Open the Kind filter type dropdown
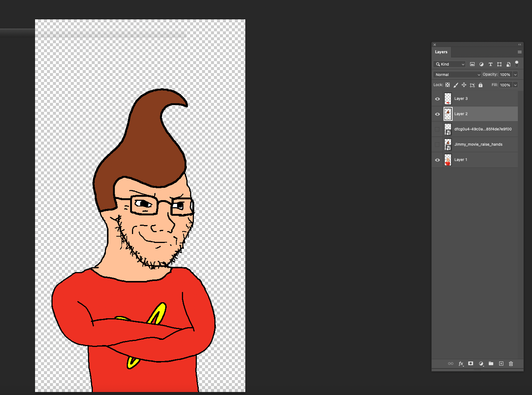The width and height of the screenshot is (532, 395). click(450, 64)
